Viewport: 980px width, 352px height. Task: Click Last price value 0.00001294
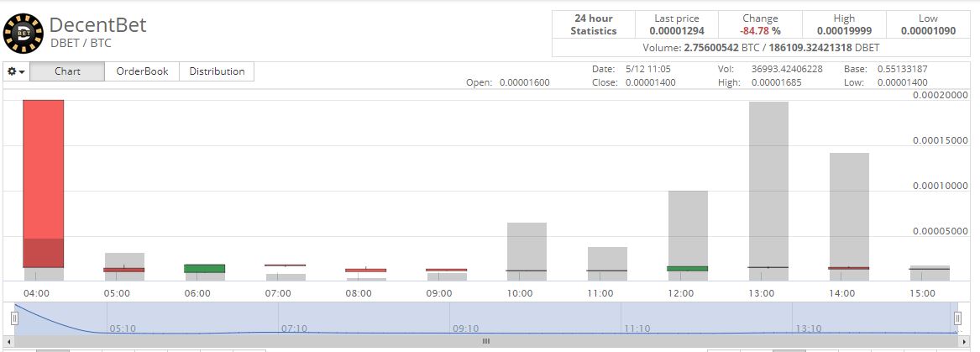pos(676,30)
